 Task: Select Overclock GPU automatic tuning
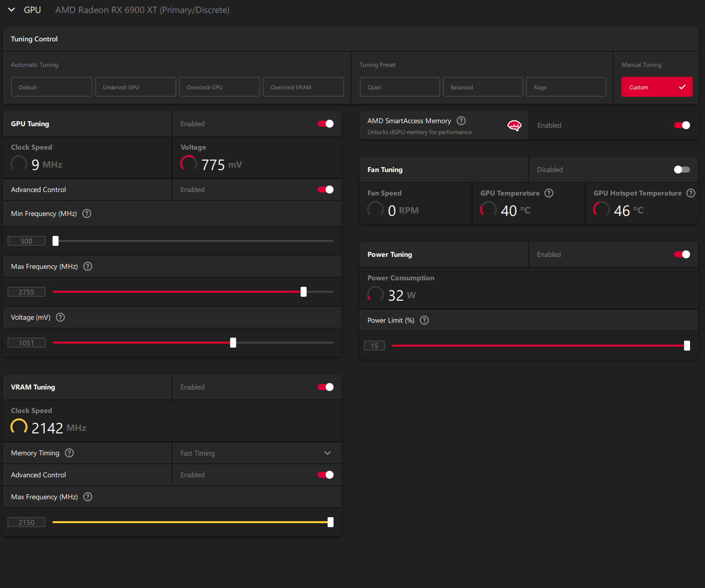tap(219, 87)
